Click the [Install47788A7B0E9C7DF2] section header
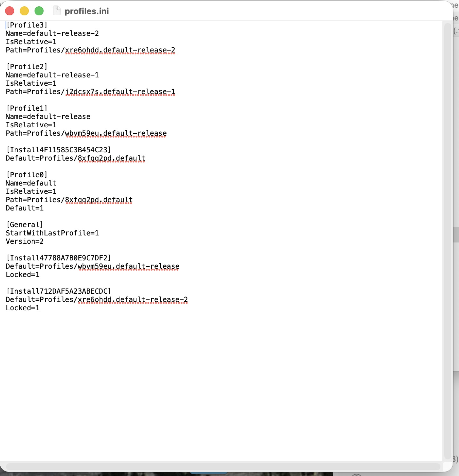 (59, 258)
